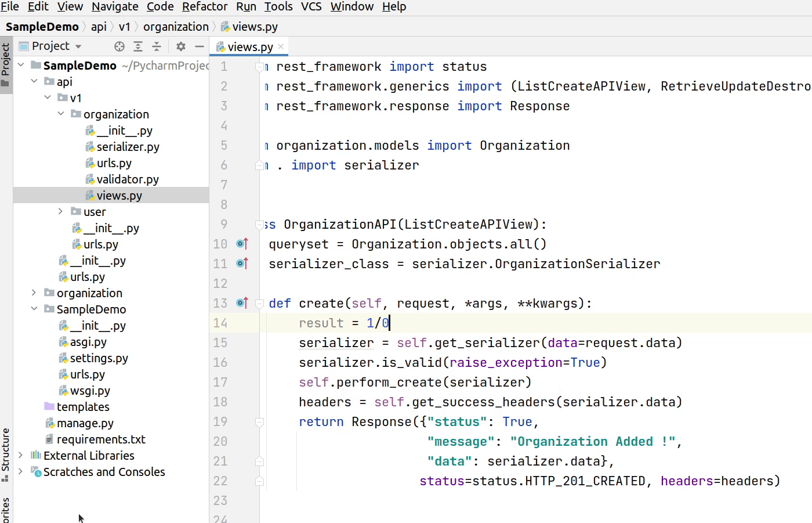
Task: Click the Expand All icon in Project toolbar
Action: 137,46
